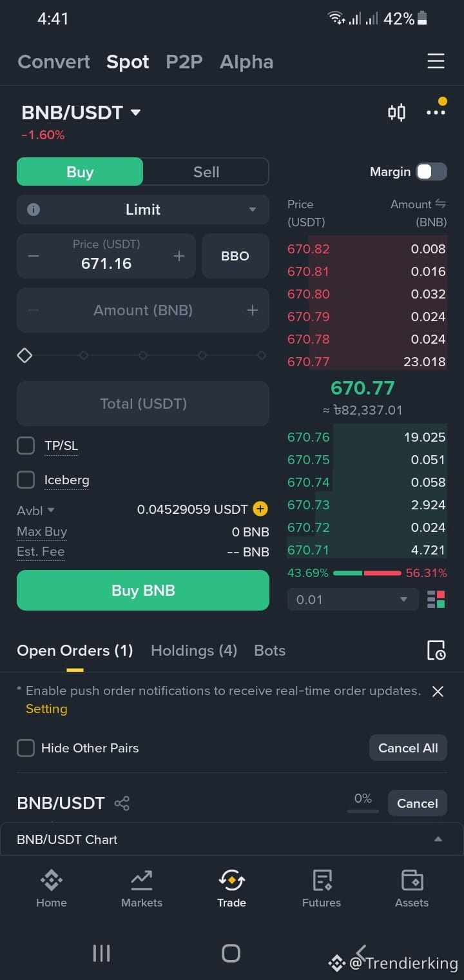Open the hamburger menu icon

(436, 61)
